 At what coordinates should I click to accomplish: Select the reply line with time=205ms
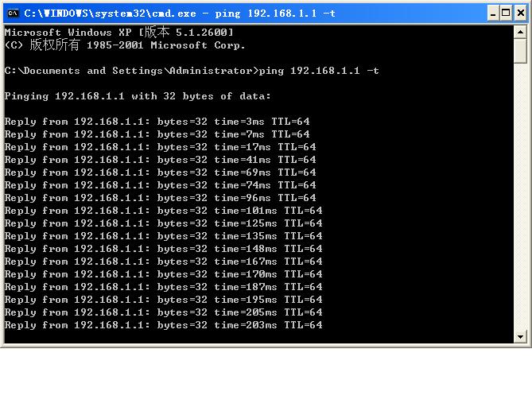[164, 312]
